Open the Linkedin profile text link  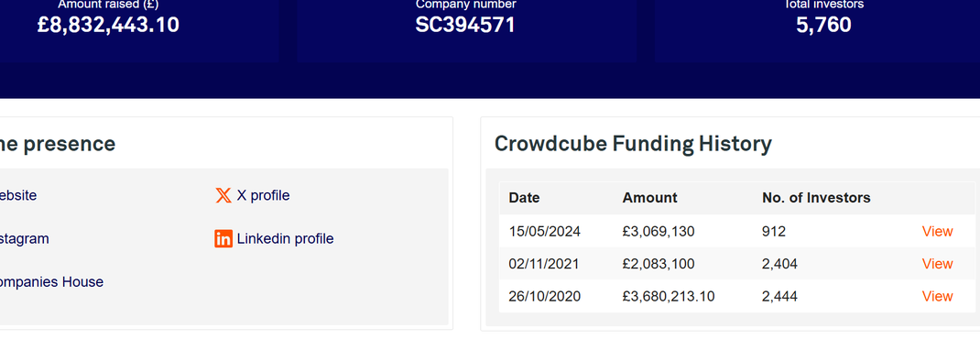(x=285, y=239)
